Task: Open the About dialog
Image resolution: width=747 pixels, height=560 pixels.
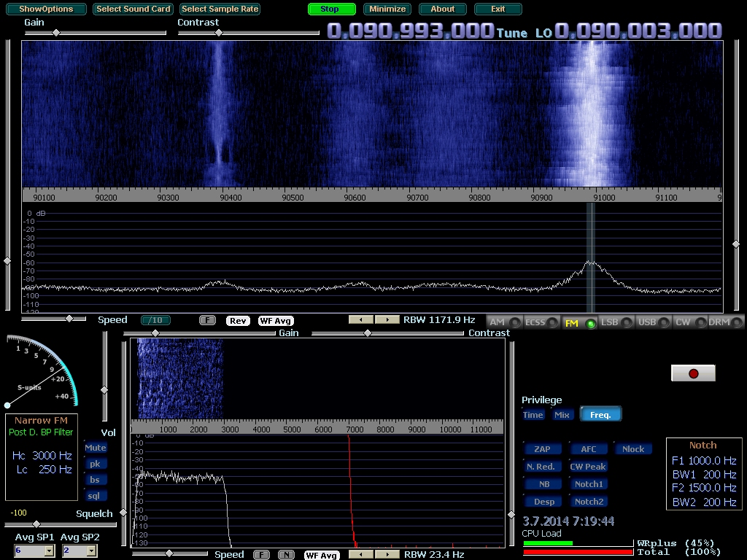Action: [x=443, y=9]
